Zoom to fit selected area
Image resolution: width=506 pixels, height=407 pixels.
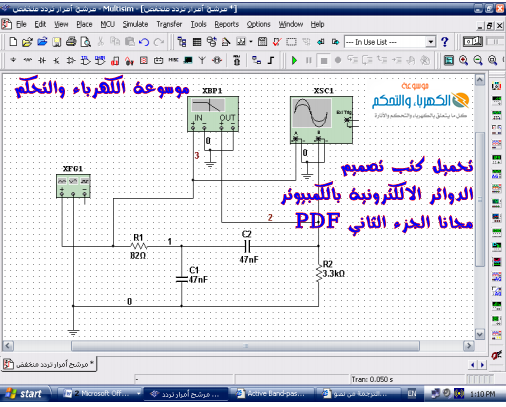pos(493,60)
